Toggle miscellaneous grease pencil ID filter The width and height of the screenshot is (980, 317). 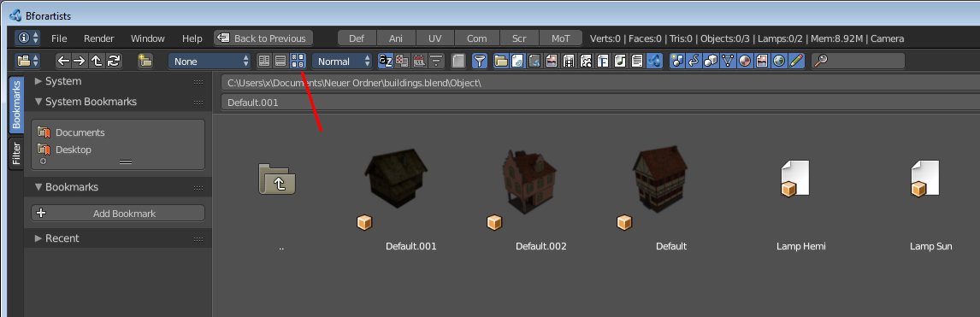795,61
